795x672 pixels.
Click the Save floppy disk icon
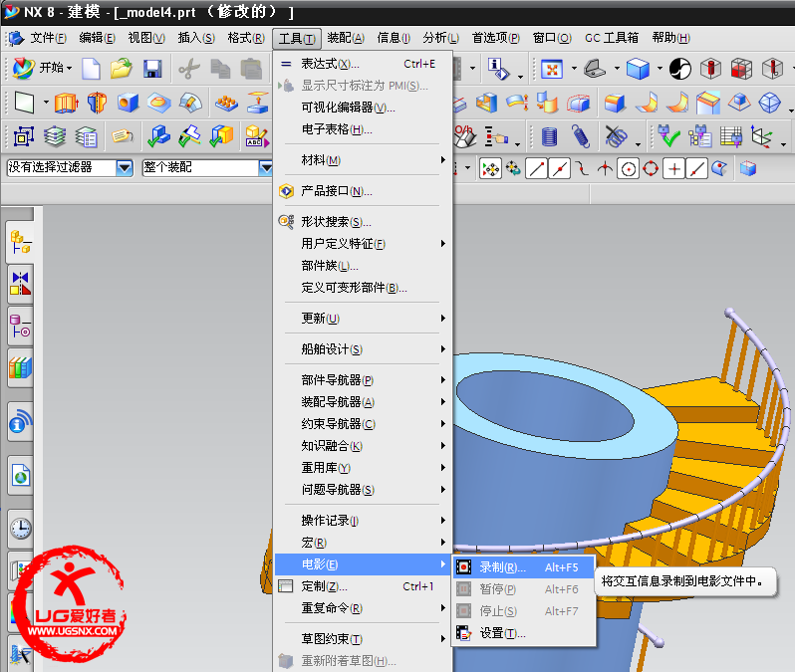[152, 69]
